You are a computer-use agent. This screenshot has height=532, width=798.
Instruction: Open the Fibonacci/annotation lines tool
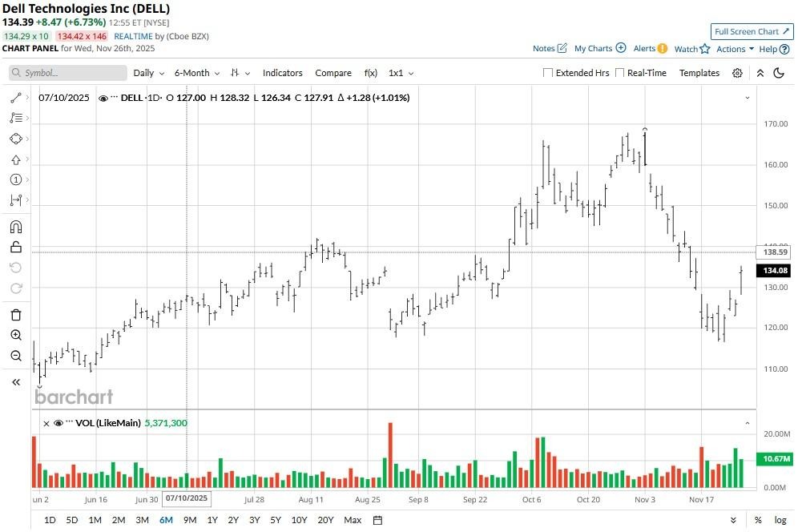point(16,118)
